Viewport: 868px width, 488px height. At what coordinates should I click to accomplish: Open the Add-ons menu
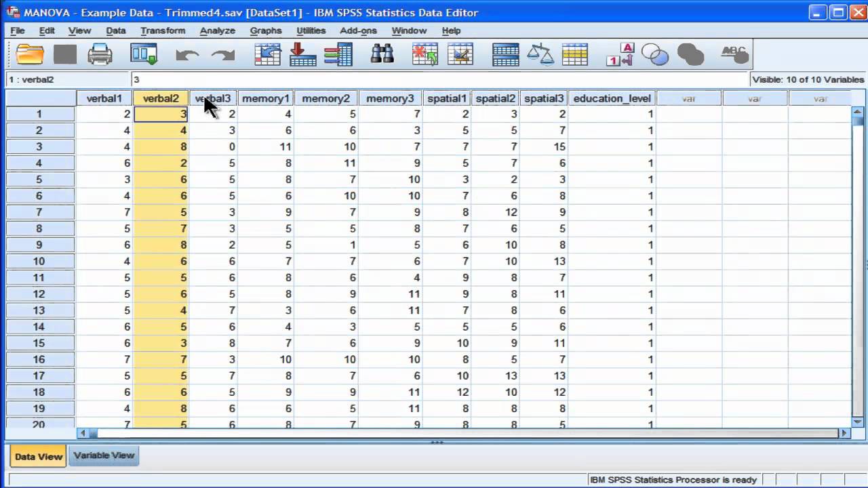tap(359, 30)
